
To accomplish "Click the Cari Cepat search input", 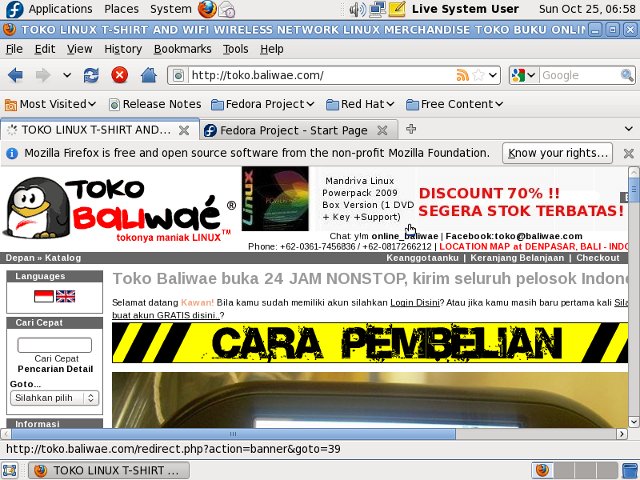I will (54, 345).
